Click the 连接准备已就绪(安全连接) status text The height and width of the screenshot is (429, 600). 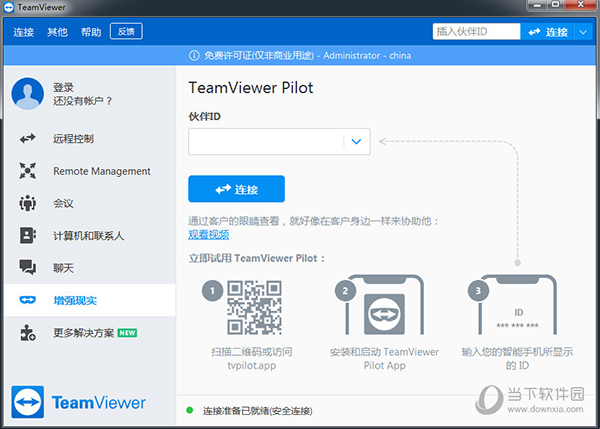[x=258, y=411]
